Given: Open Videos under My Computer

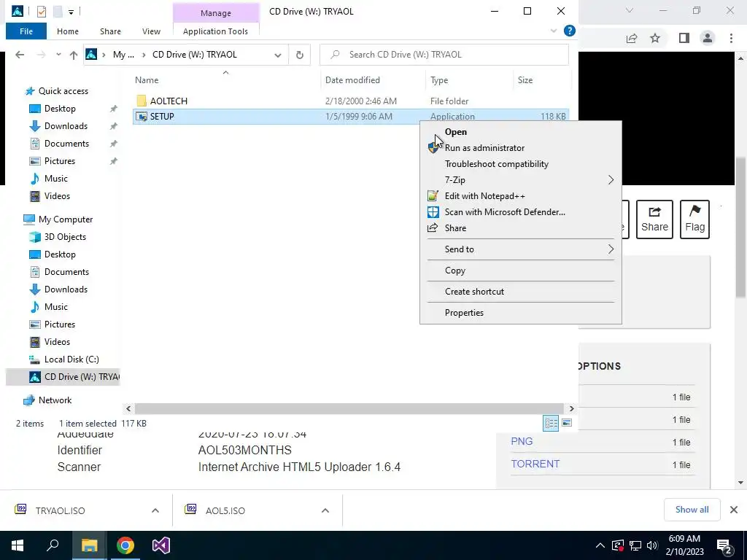Looking at the screenshot, I should [x=57, y=342].
